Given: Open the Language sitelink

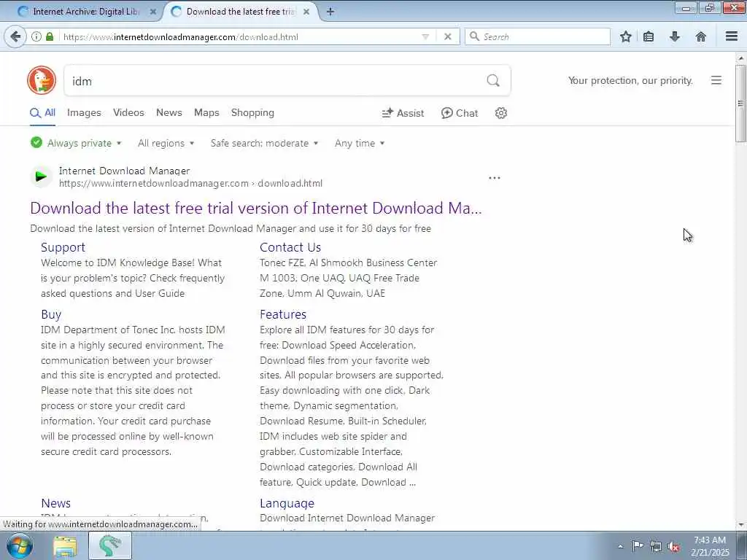Looking at the screenshot, I should coord(287,503).
